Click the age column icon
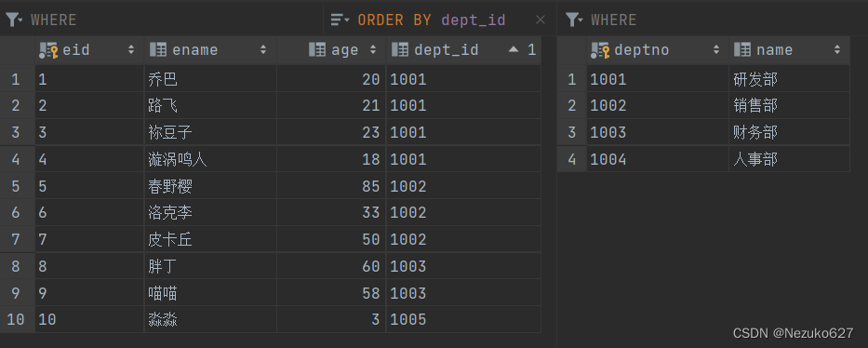 [316, 50]
